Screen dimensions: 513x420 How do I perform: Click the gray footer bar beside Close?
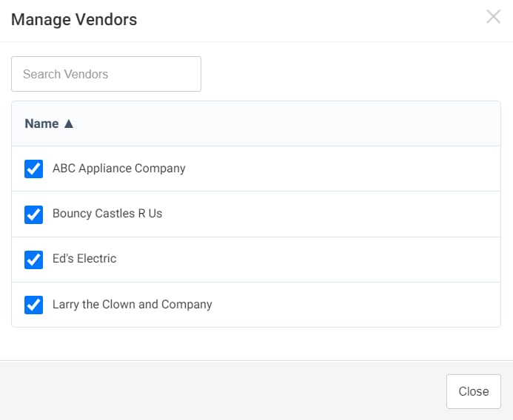(223, 390)
